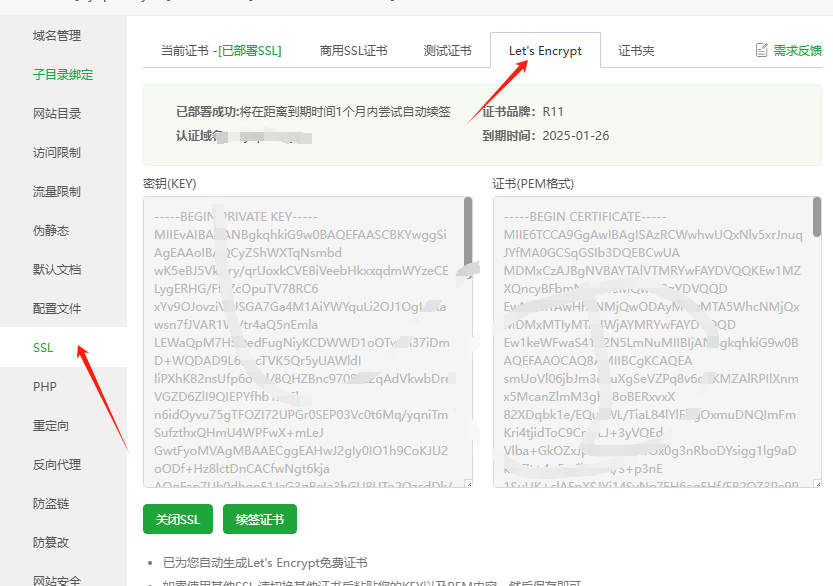Open the 证书夹 tab
This screenshot has width=833, height=586.
636,51
